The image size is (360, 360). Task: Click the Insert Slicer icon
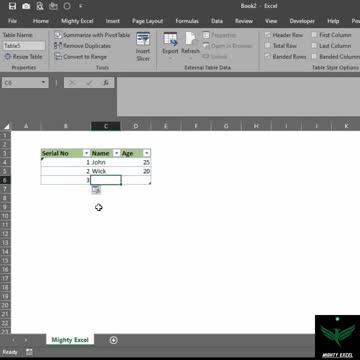click(x=143, y=39)
